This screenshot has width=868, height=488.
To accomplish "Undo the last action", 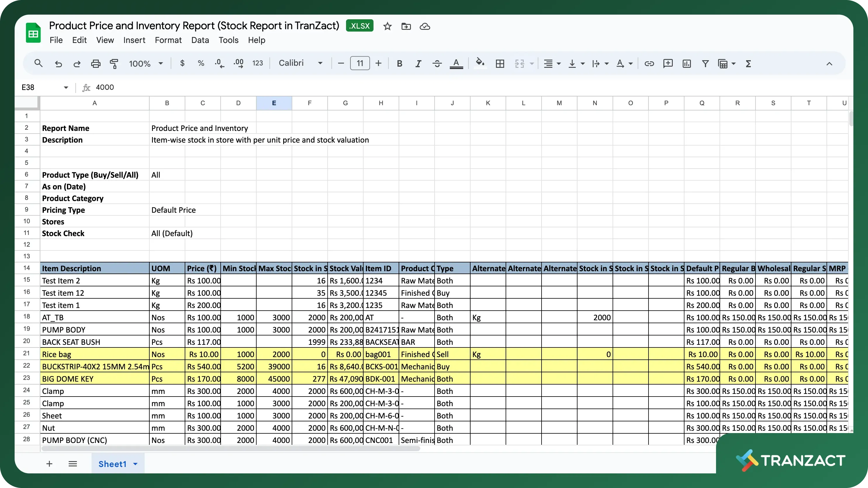I will [58, 64].
